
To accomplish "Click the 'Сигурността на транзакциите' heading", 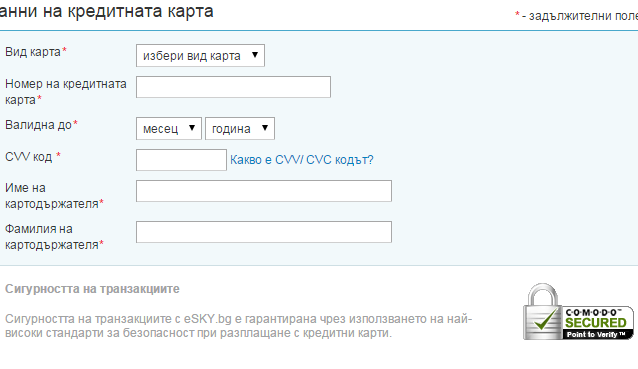I will (92, 289).
